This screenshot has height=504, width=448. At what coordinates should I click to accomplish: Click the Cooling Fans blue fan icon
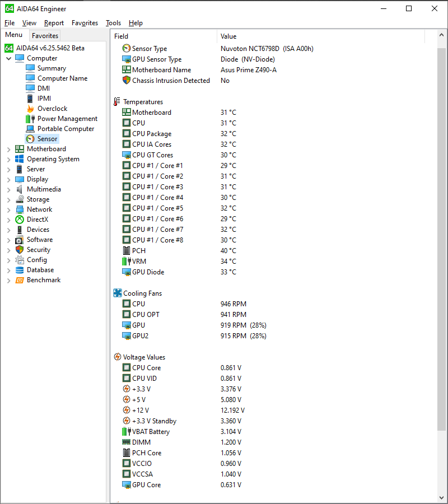click(118, 293)
